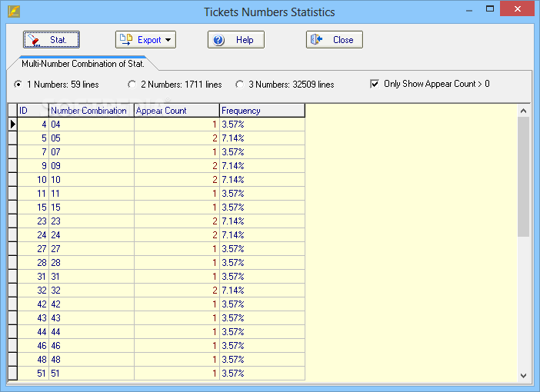Select the Multi-Number Combination of Stat. tab
The image size is (540, 392).
(82, 64)
